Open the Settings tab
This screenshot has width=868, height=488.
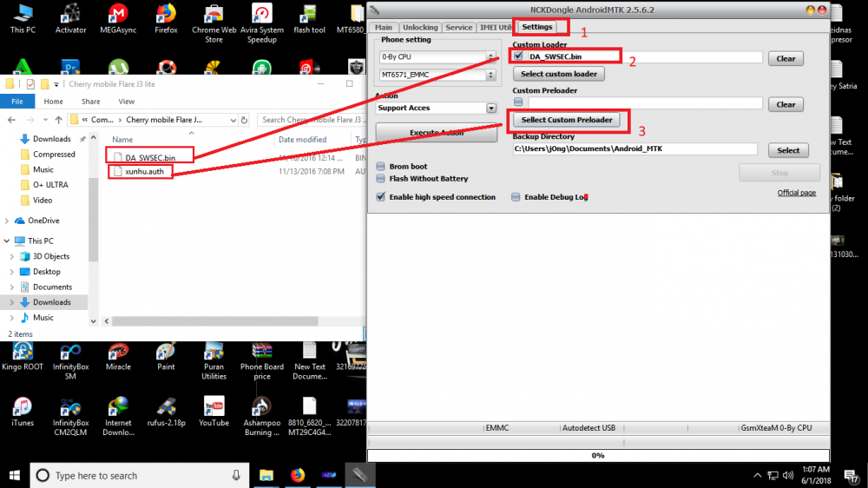click(537, 27)
